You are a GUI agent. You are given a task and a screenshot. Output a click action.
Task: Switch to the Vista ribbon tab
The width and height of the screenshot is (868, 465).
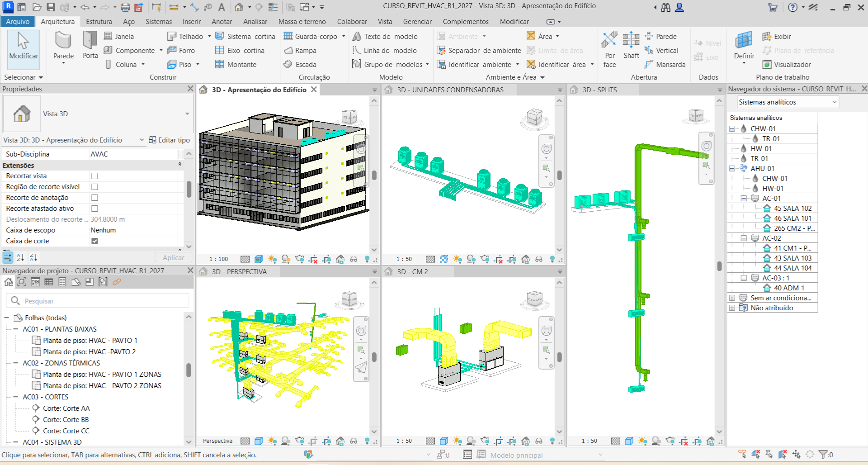(x=385, y=21)
